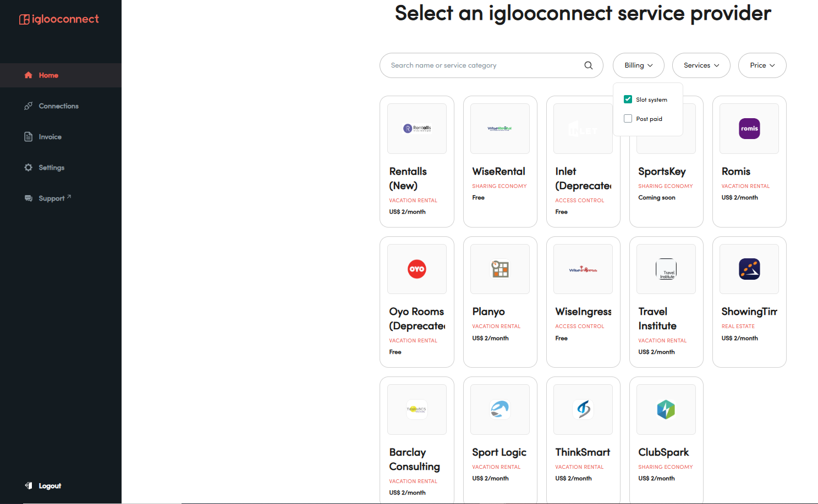The width and height of the screenshot is (818, 504).
Task: Click the ThinkSmart provider name
Action: click(x=583, y=452)
